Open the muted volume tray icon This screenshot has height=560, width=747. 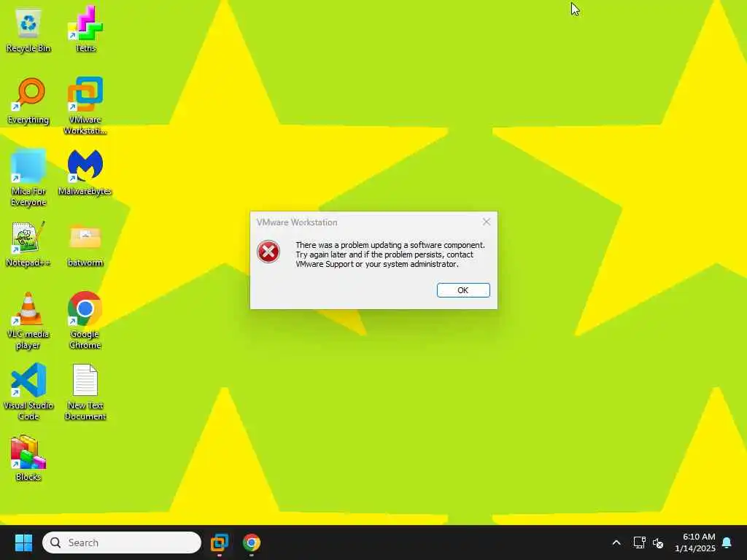pos(658,542)
